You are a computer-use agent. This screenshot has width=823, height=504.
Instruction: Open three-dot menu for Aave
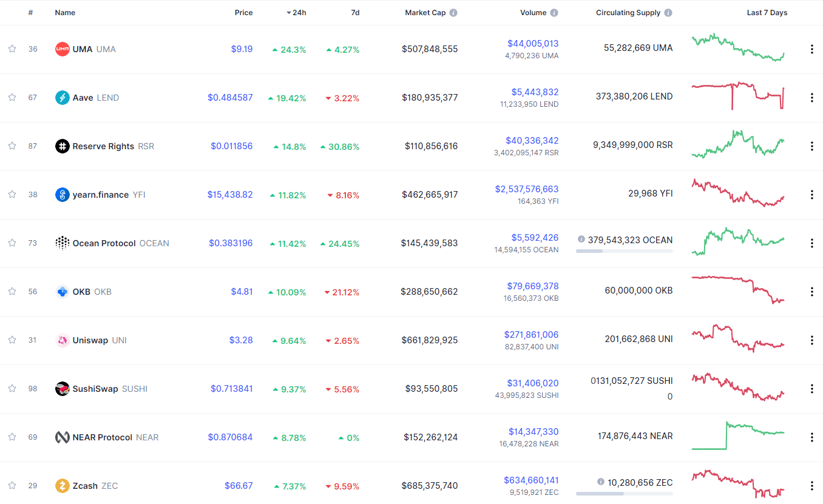pyautogui.click(x=811, y=98)
